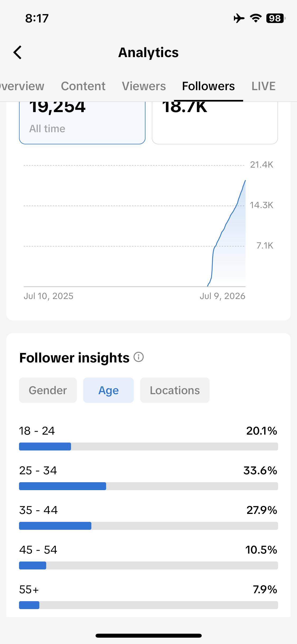Select the 19,254 All time followers card
This screenshot has width=297, height=644.
coord(82,123)
